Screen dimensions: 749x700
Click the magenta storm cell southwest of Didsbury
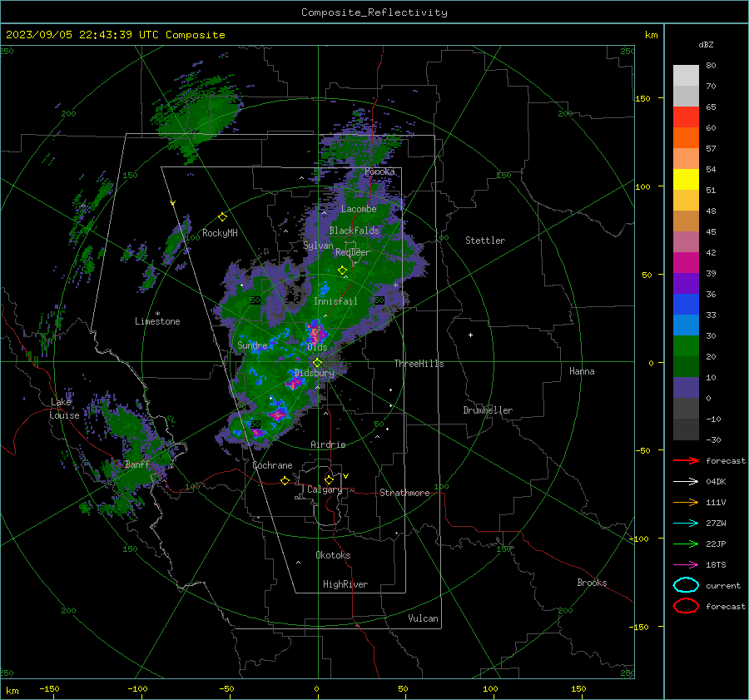point(294,382)
